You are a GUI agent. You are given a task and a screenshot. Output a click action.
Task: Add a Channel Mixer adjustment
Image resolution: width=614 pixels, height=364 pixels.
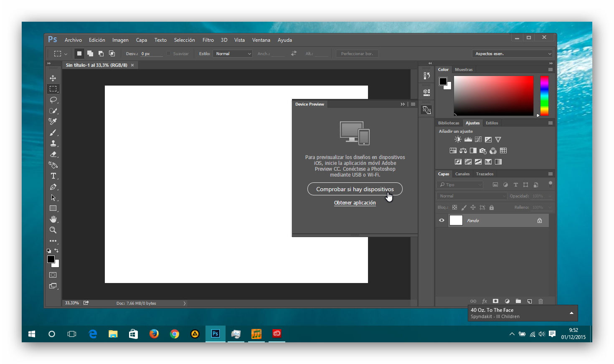(x=493, y=151)
